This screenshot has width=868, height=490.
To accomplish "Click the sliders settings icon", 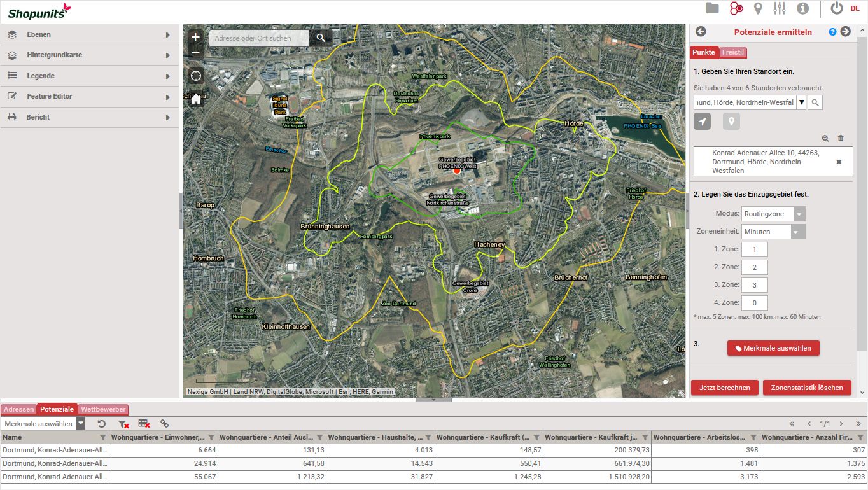I will pyautogui.click(x=780, y=8).
